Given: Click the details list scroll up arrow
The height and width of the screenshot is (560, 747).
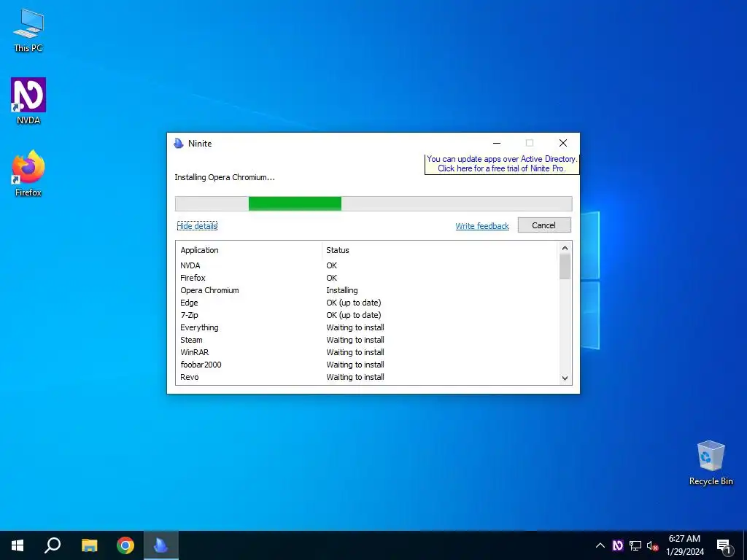Looking at the screenshot, I should (565, 248).
